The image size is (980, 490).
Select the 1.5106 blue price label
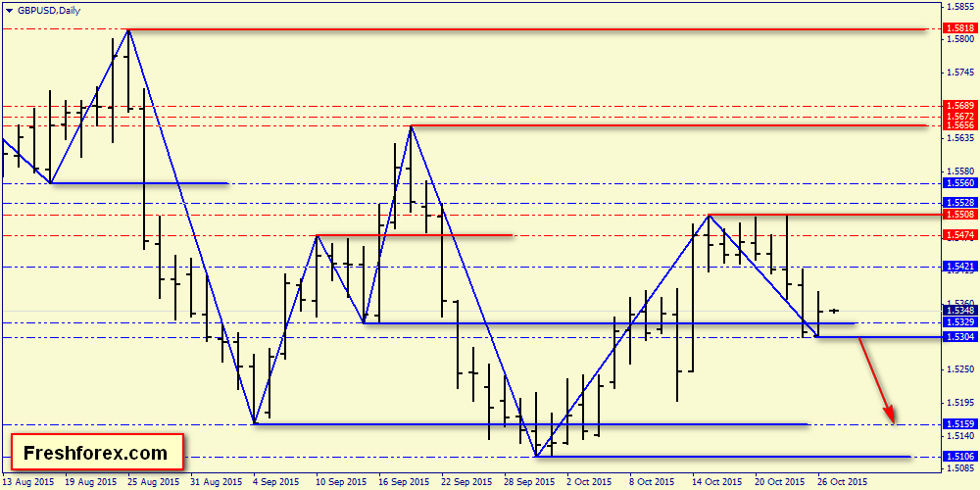coord(959,457)
